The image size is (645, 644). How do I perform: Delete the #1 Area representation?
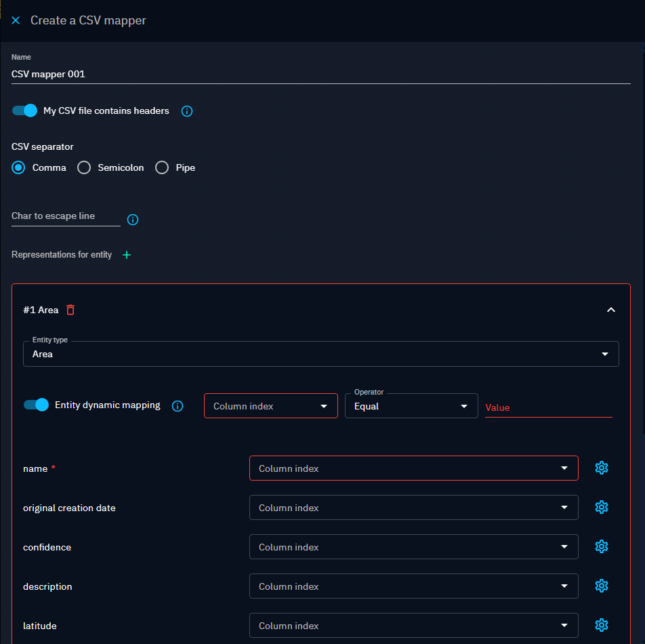tap(70, 310)
